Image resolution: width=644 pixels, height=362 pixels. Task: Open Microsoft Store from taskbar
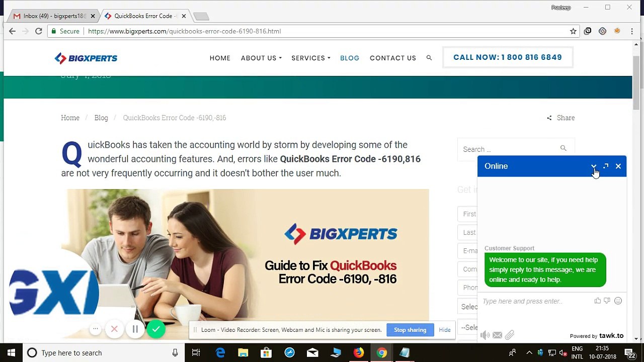[266, 353]
